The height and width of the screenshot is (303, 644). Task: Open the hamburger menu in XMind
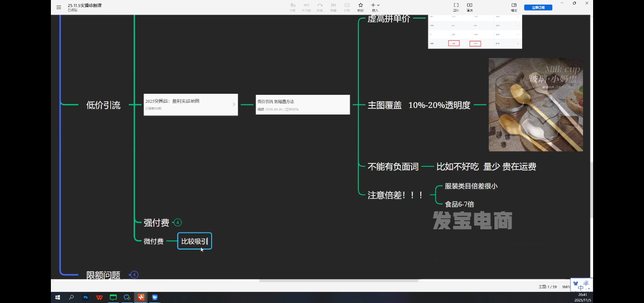click(59, 7)
